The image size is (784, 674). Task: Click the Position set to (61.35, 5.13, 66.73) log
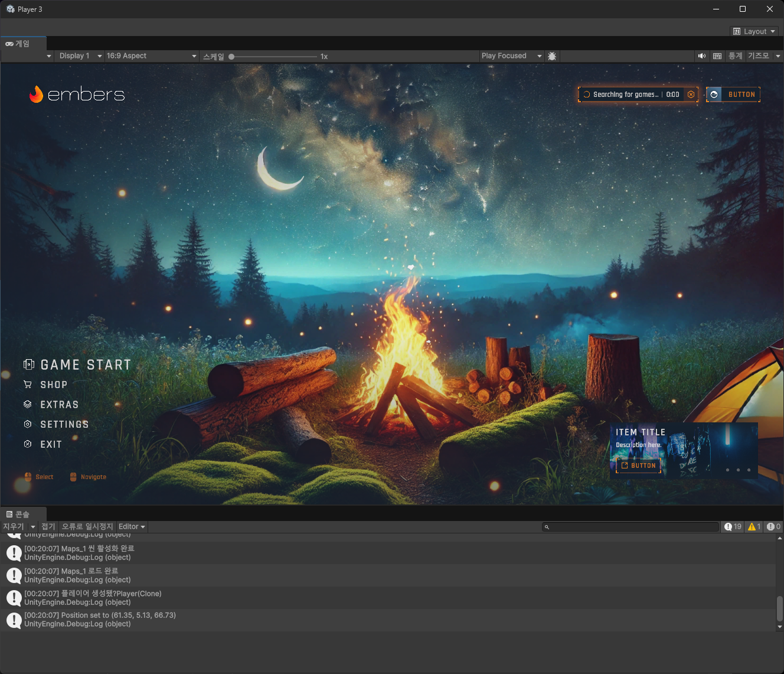tap(388, 620)
